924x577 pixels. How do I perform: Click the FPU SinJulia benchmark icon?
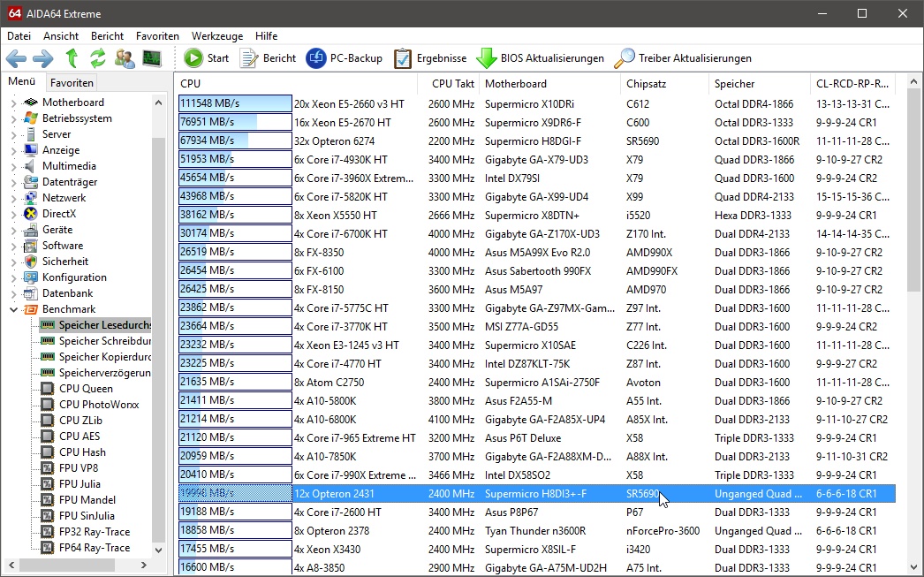coord(48,516)
